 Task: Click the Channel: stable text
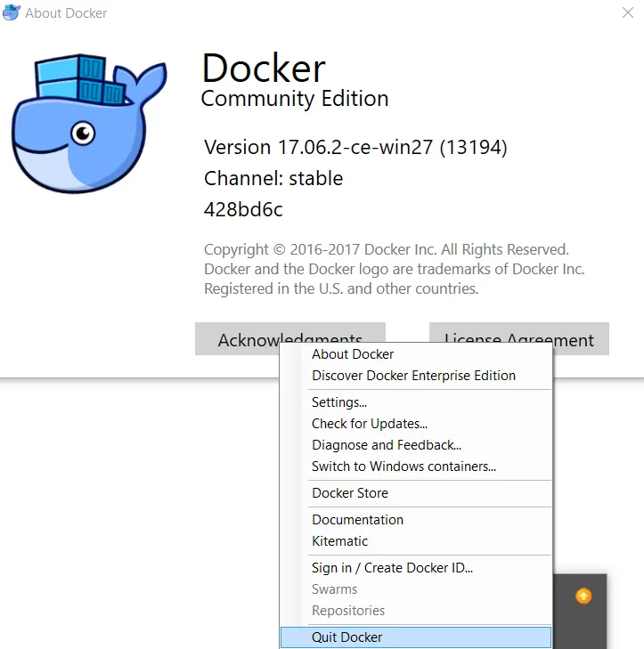coord(273,178)
